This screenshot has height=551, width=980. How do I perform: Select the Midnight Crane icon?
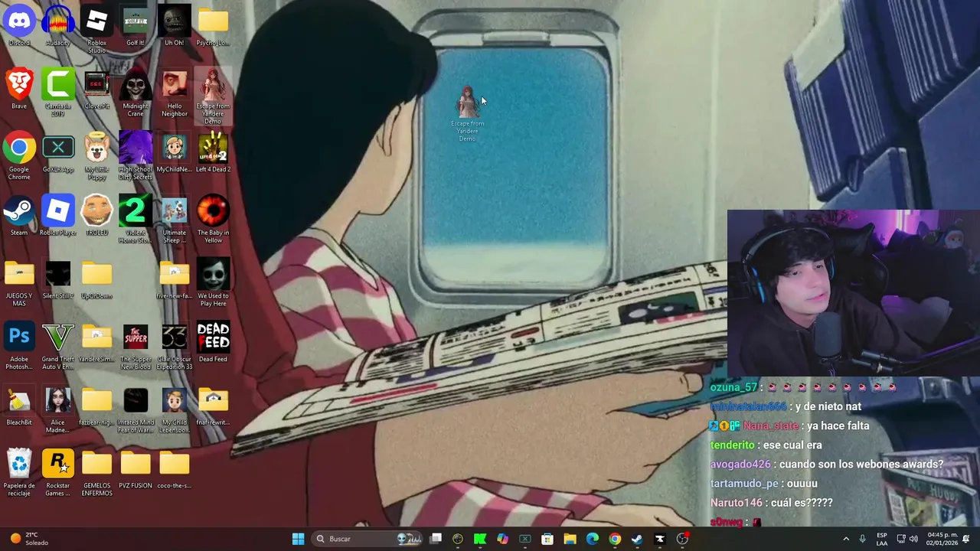point(136,93)
